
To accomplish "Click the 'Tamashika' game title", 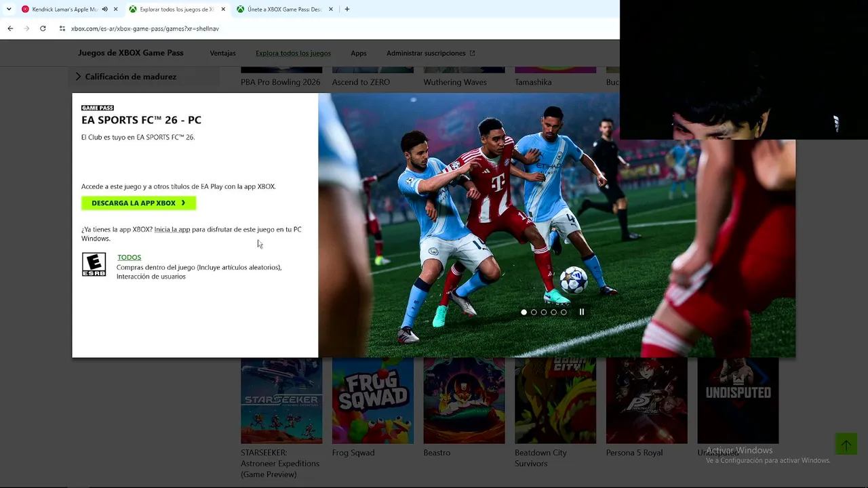I will point(533,82).
